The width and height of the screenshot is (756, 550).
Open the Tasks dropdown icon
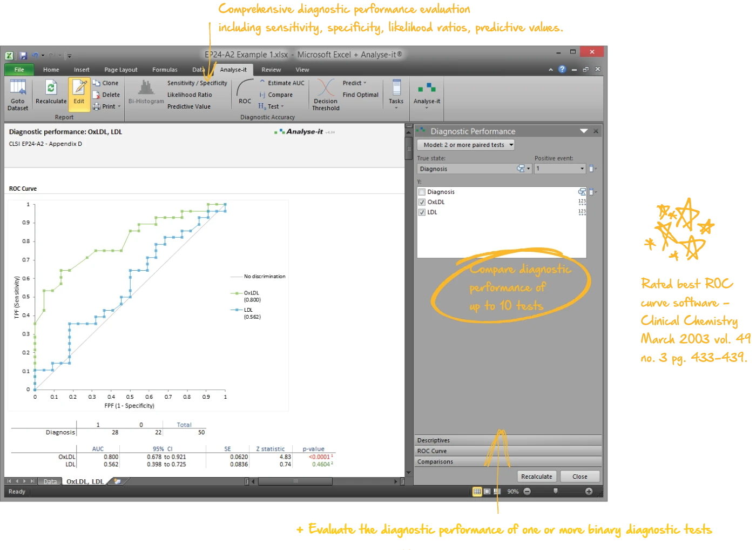(x=396, y=94)
